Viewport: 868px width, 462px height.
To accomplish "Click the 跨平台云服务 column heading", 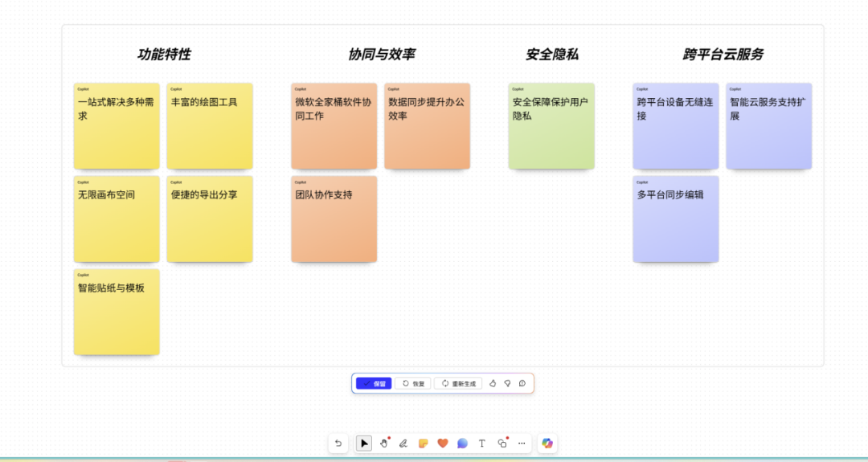I will click(x=723, y=55).
